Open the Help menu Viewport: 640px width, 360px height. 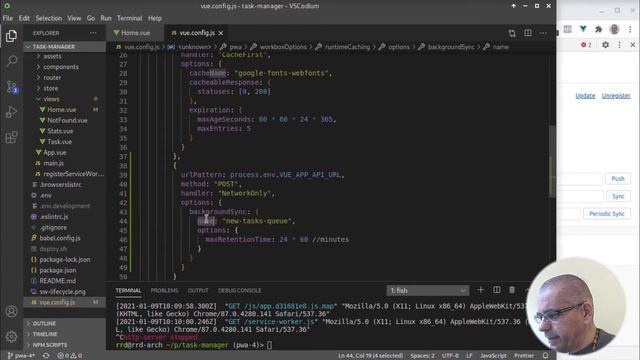pos(155,18)
